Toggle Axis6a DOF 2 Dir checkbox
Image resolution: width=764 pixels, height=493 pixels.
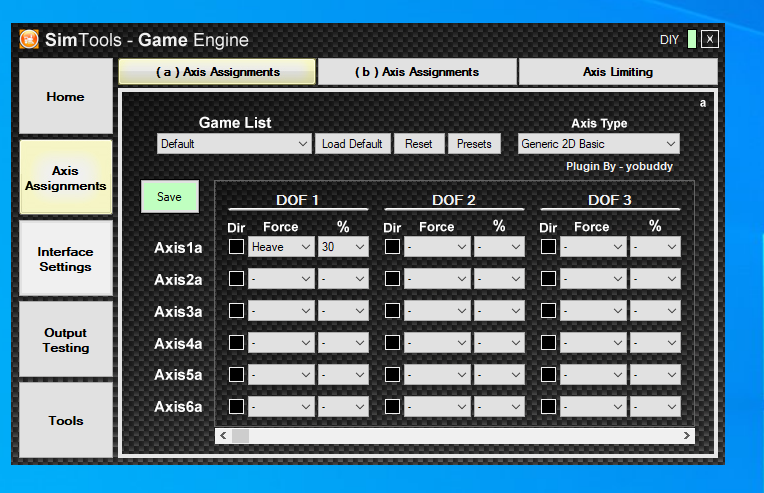click(x=392, y=406)
